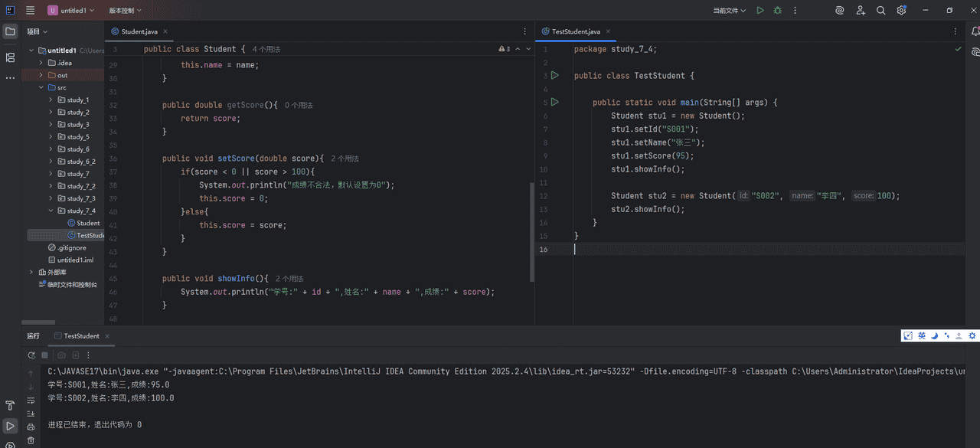Print console output using the printer icon
The height and width of the screenshot is (448, 980).
31,427
